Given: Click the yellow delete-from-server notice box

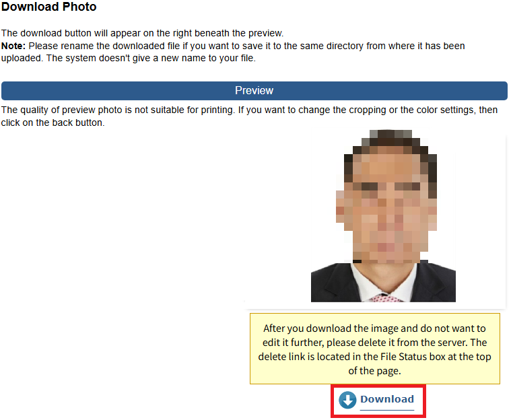Looking at the screenshot, I should [375, 349].
